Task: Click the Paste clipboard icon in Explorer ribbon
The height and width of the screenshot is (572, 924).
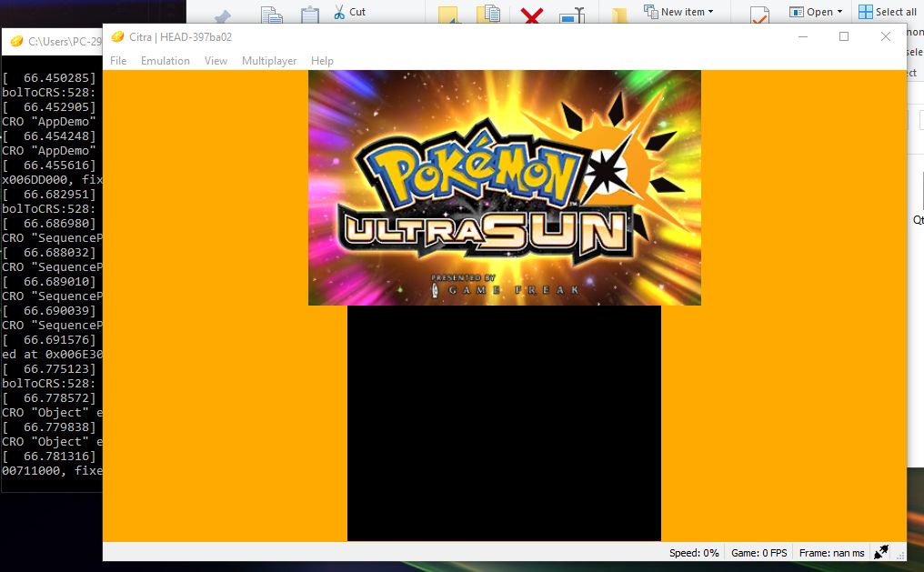Action: 310,15
